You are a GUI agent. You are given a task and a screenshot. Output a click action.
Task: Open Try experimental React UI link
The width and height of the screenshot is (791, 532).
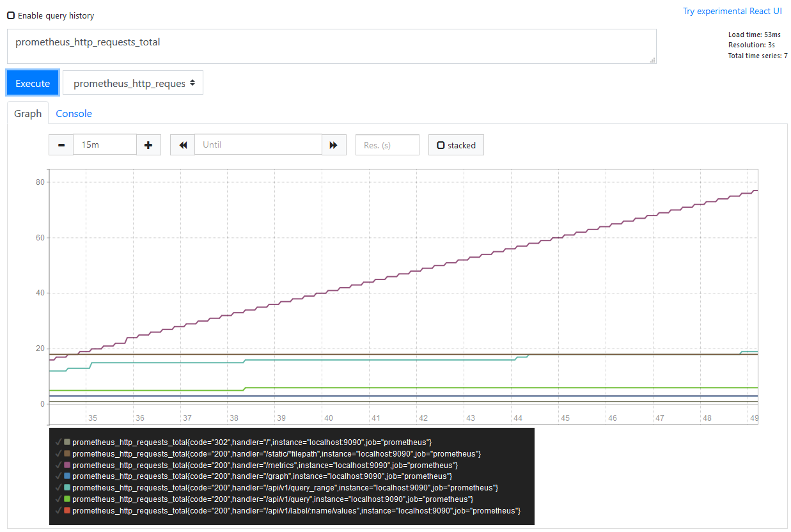pos(732,11)
